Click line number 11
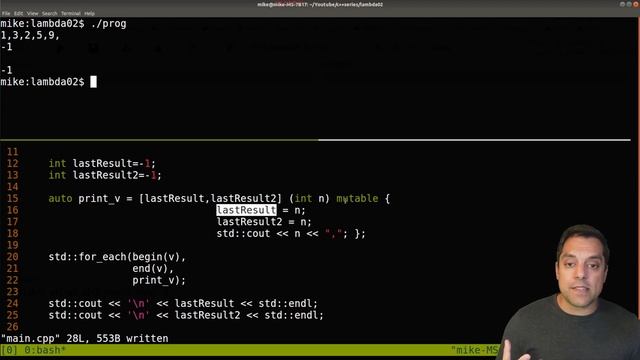The height and width of the screenshot is (360, 640). 12,152
